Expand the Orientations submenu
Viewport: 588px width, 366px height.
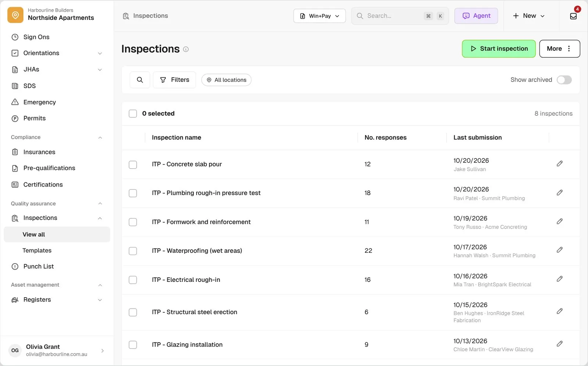[100, 53]
